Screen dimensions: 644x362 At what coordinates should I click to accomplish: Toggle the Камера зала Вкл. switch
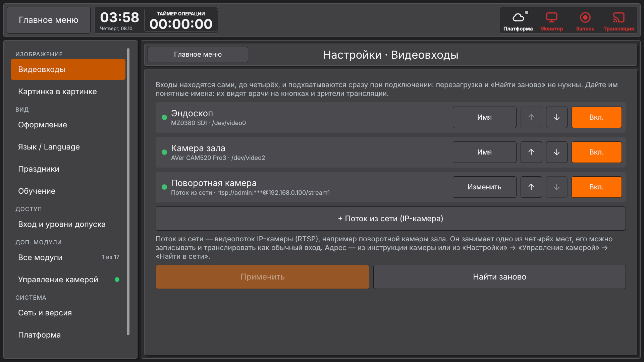pos(596,152)
